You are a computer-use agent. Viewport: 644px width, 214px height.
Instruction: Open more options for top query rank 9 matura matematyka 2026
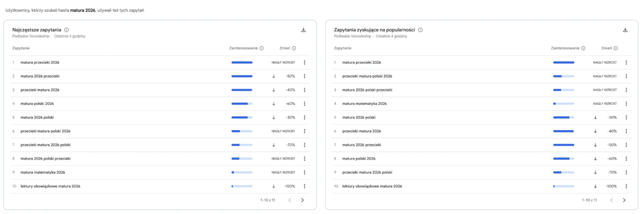click(x=304, y=173)
